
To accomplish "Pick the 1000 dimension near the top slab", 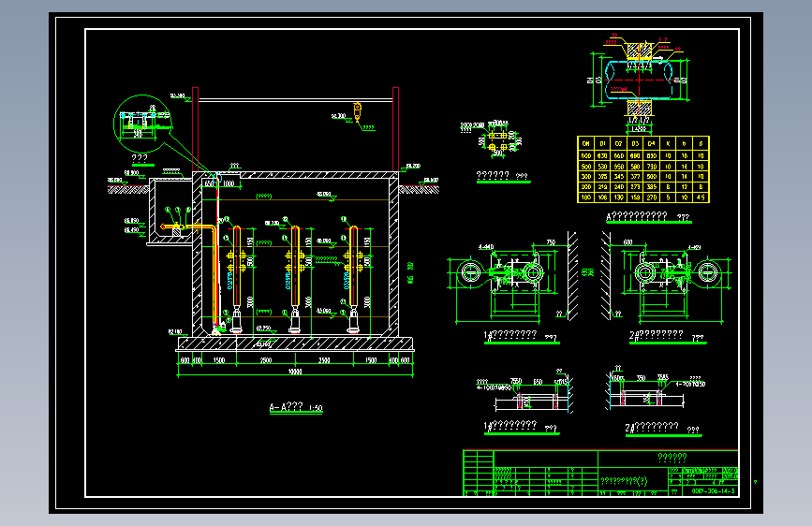I will pyautogui.click(x=229, y=183).
